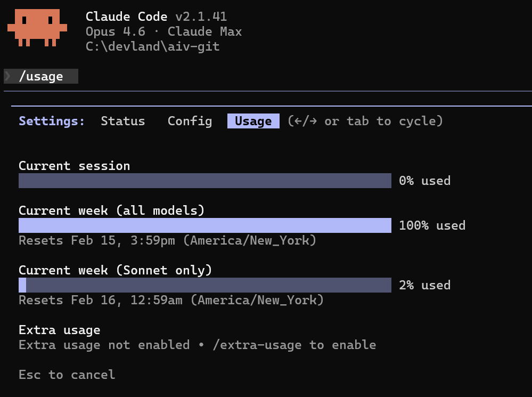Click the 'Extra usage' heading
The width and height of the screenshot is (532, 397).
[59, 330]
